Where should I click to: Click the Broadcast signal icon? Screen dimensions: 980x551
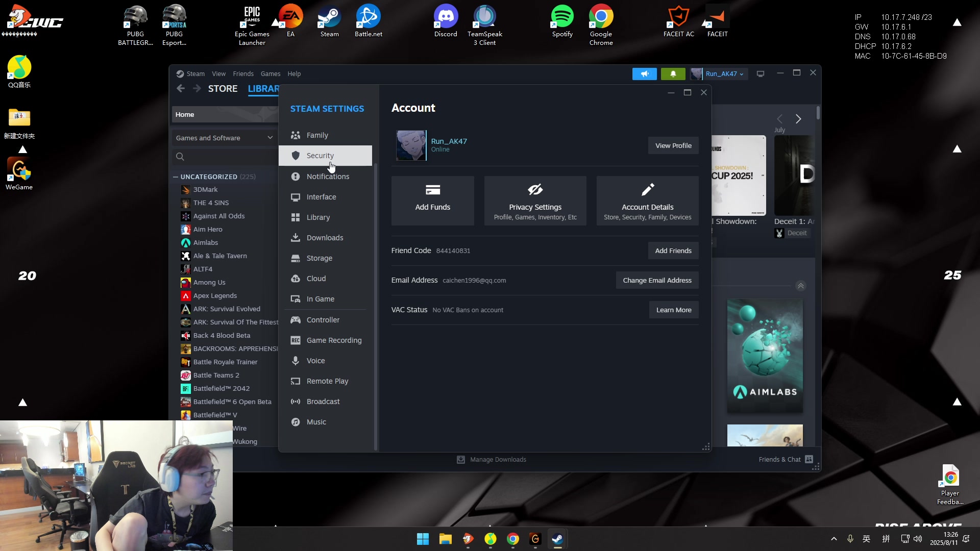[x=296, y=402]
